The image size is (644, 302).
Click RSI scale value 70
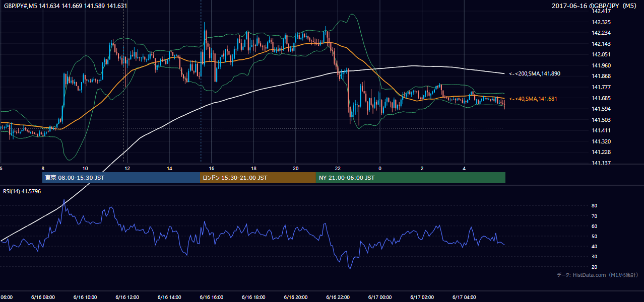[595, 216]
